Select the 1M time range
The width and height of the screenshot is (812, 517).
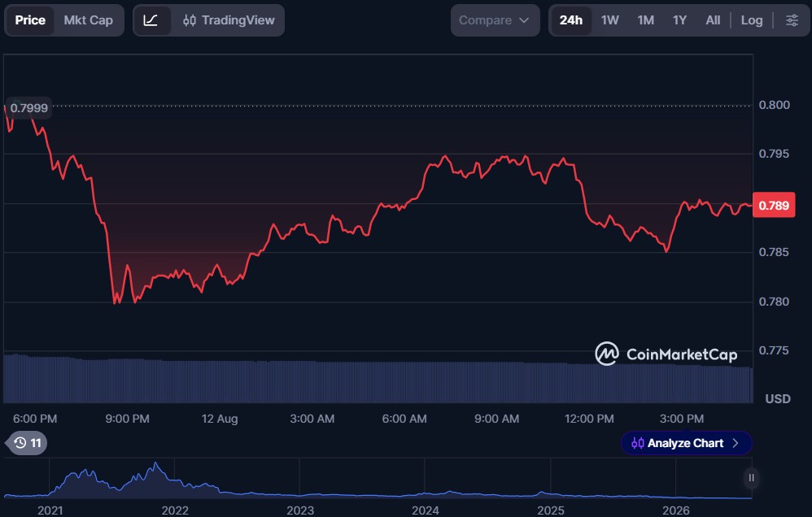click(645, 20)
